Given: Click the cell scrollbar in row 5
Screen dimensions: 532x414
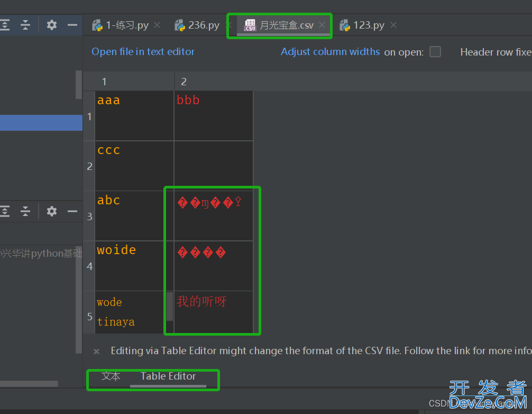Looking at the screenshot, I should (170, 307).
